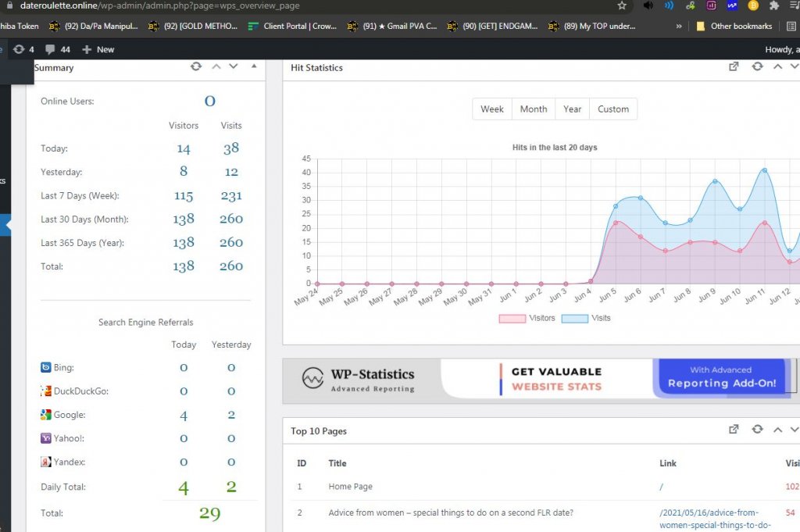Open the ENDGAM bookmark

[x=492, y=26]
